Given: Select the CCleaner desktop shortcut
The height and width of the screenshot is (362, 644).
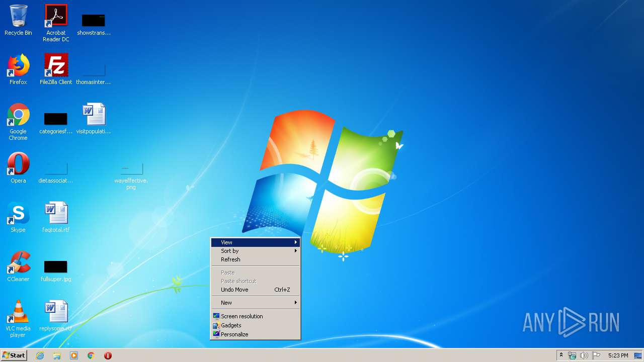Looking at the screenshot, I should click(x=18, y=266).
